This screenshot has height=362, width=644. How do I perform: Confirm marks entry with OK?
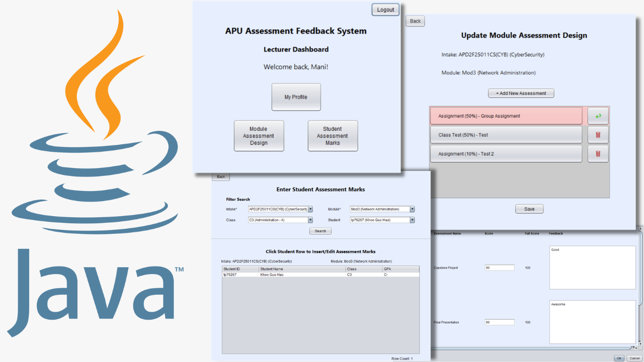point(619,358)
